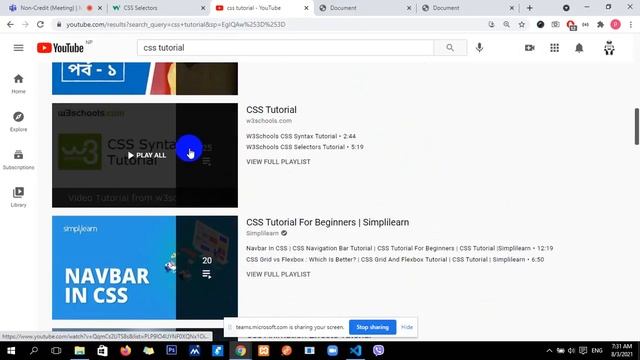The image size is (640, 360).
Task: Switch to the second Document tab
Action: click(x=464, y=8)
